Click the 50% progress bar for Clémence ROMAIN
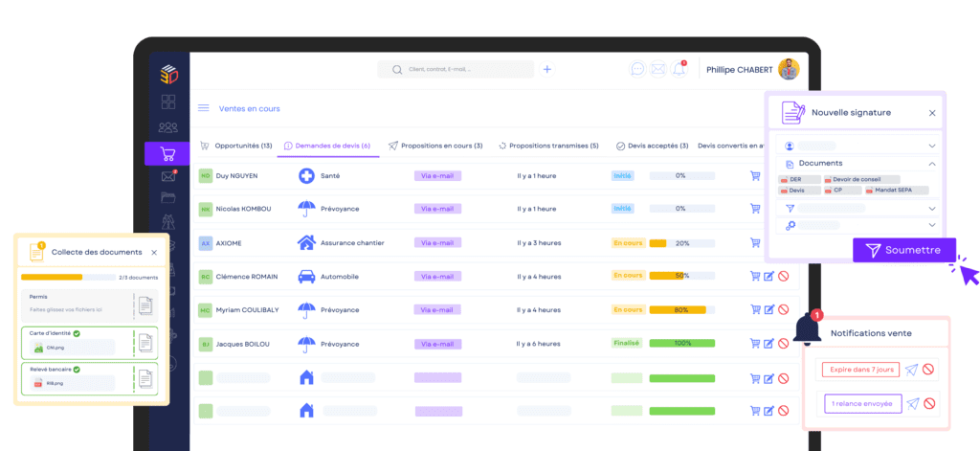The image size is (980, 451). tap(682, 277)
